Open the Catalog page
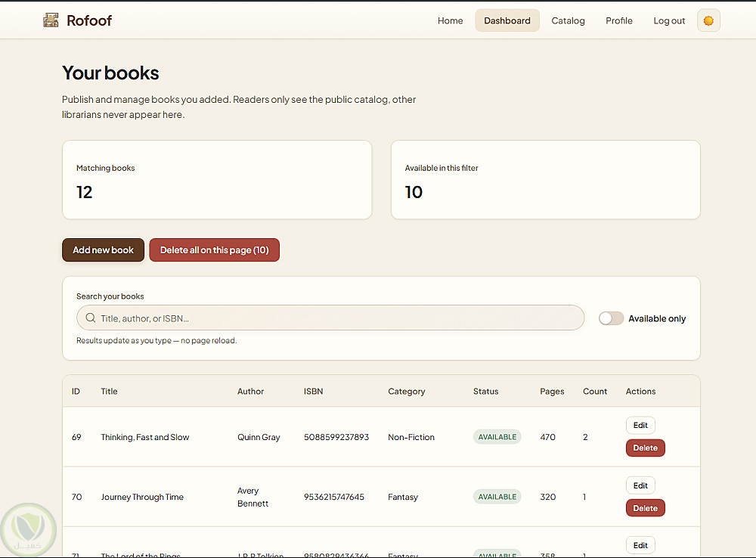756x558 pixels. [x=568, y=21]
